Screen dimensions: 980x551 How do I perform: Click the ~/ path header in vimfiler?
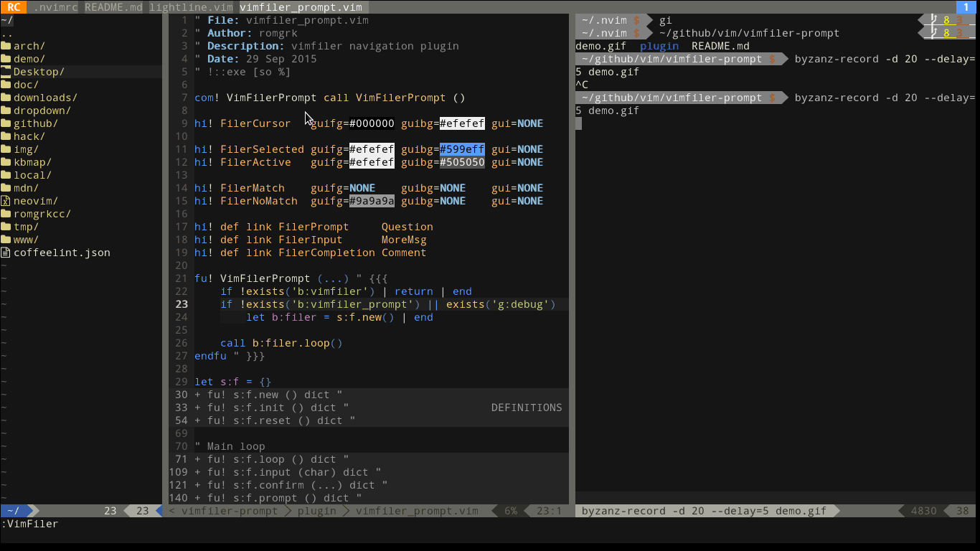[7, 20]
